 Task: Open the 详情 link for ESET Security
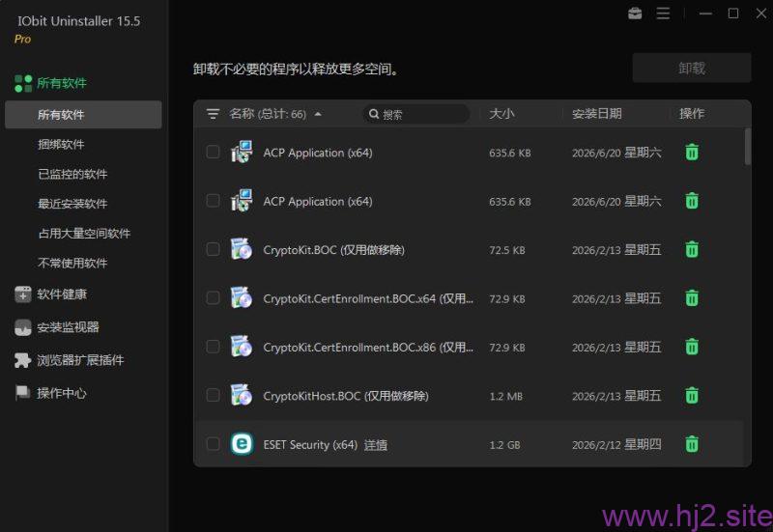click(x=376, y=445)
